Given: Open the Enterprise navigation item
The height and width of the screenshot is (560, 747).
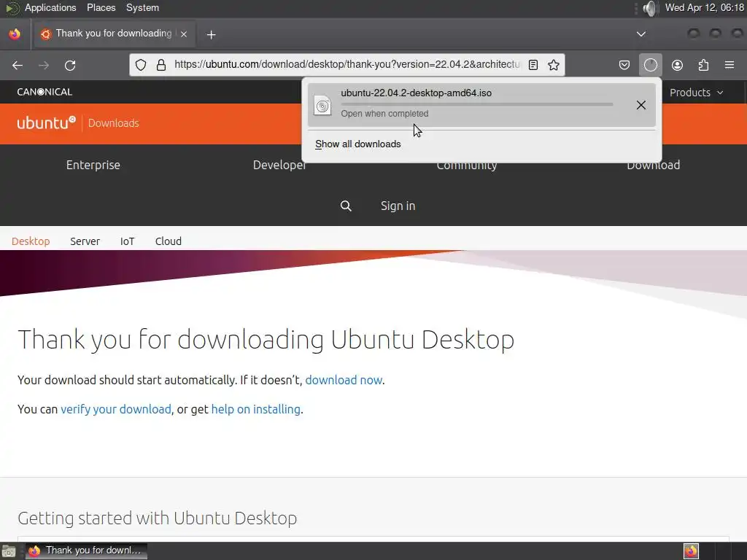Looking at the screenshot, I should 93,165.
